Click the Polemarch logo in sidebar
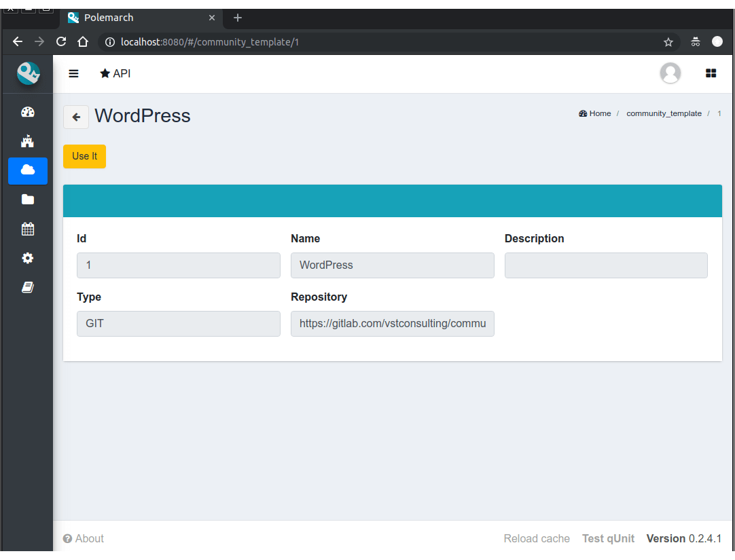This screenshot has width=735, height=560. click(x=29, y=73)
